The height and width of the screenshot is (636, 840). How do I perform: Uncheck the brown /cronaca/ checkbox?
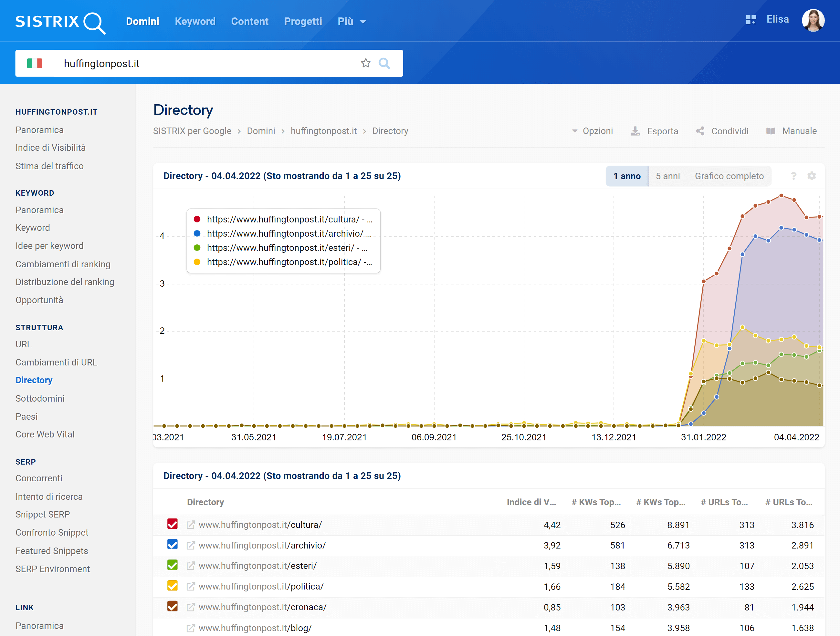pos(173,606)
